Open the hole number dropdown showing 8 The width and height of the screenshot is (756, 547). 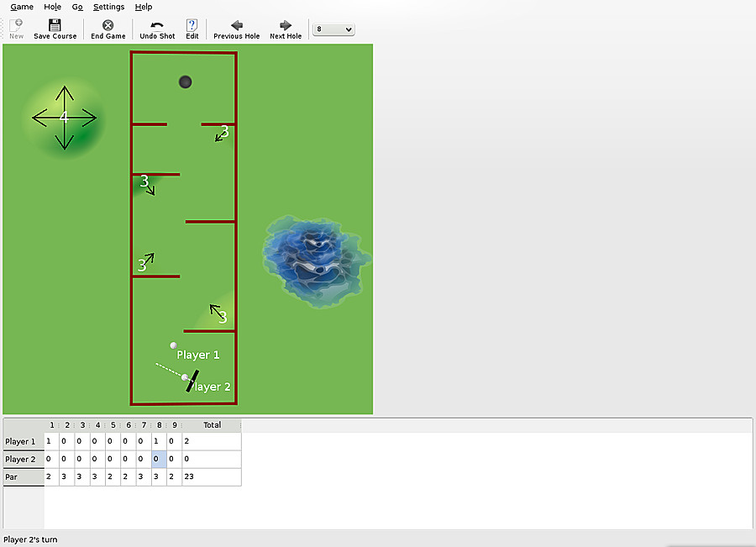click(x=333, y=29)
